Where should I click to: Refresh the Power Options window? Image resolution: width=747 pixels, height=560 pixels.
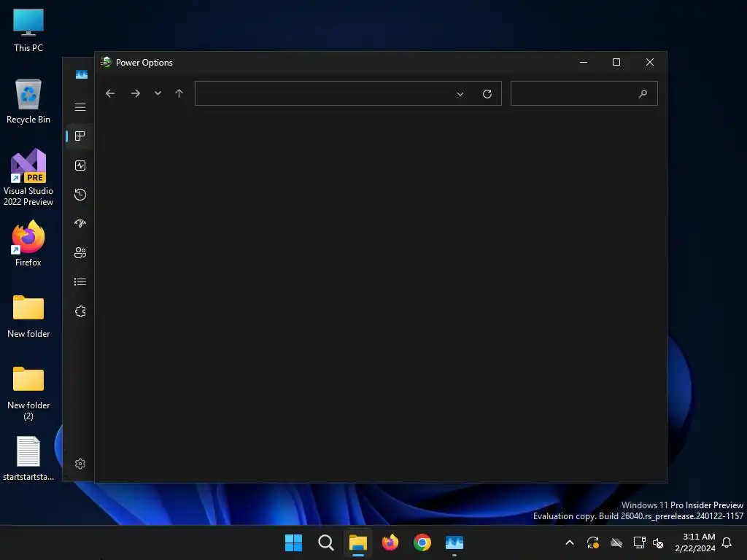coord(487,94)
